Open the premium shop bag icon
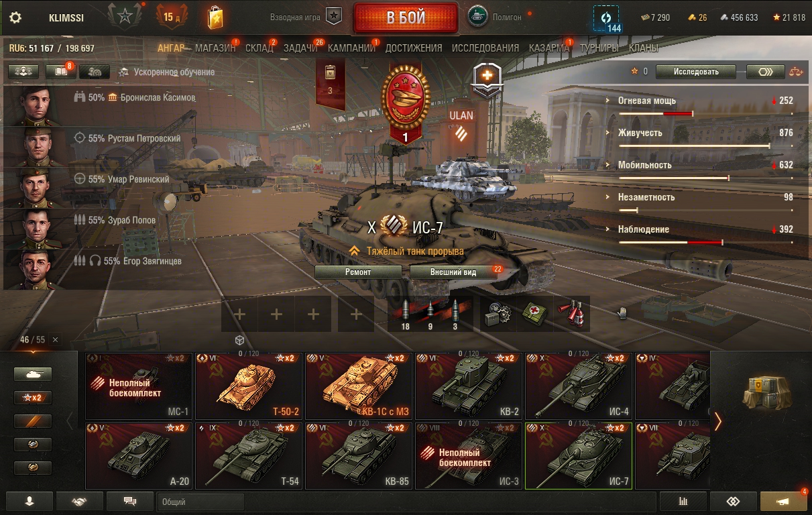Viewport: 812px width, 515px height. pos(215,17)
